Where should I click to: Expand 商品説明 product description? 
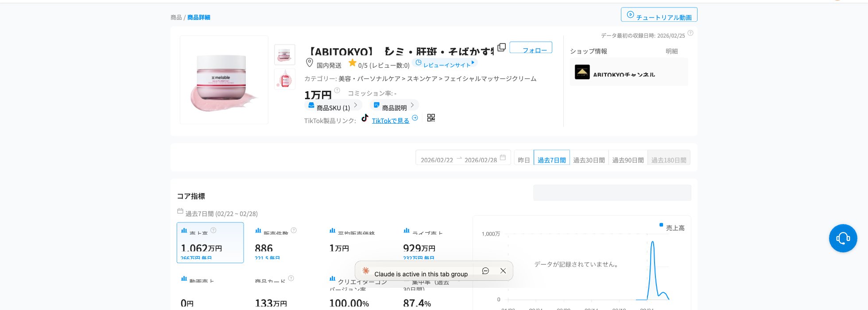[394, 105]
